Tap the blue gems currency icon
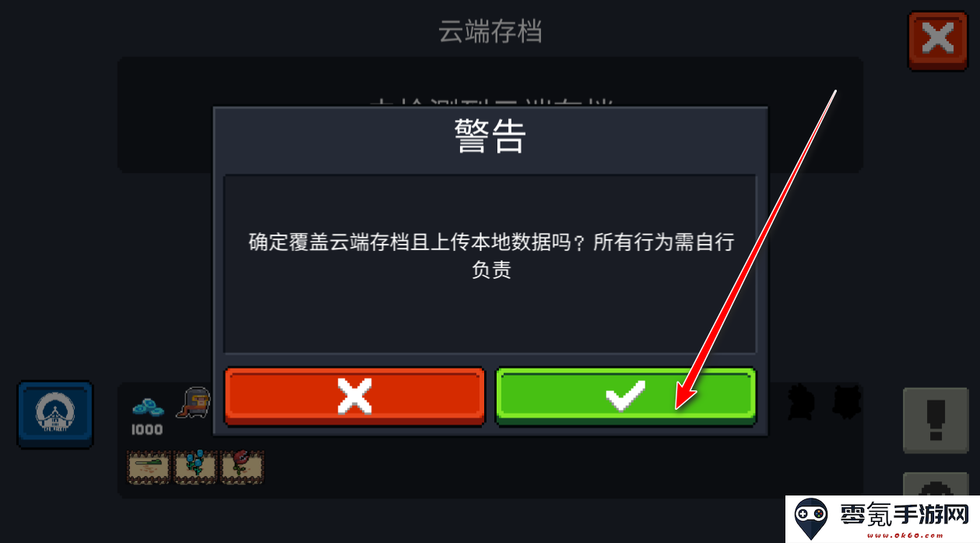 point(148,407)
